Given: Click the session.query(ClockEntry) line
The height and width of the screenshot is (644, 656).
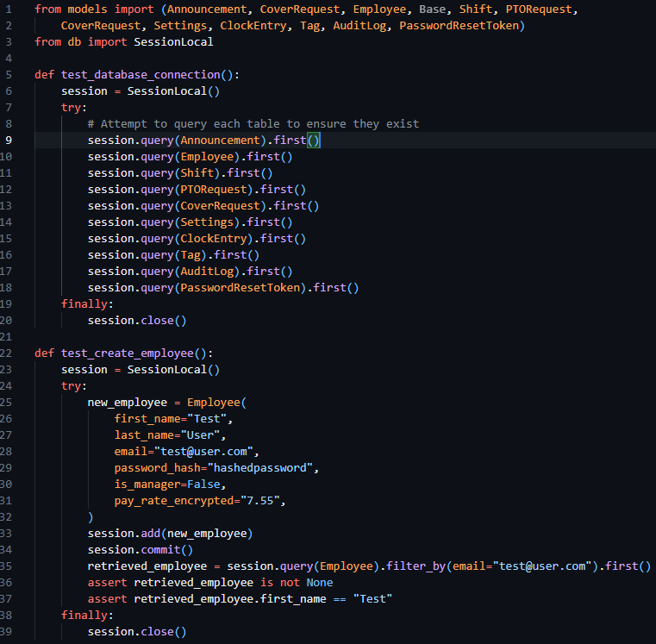Looking at the screenshot, I should [x=196, y=238].
